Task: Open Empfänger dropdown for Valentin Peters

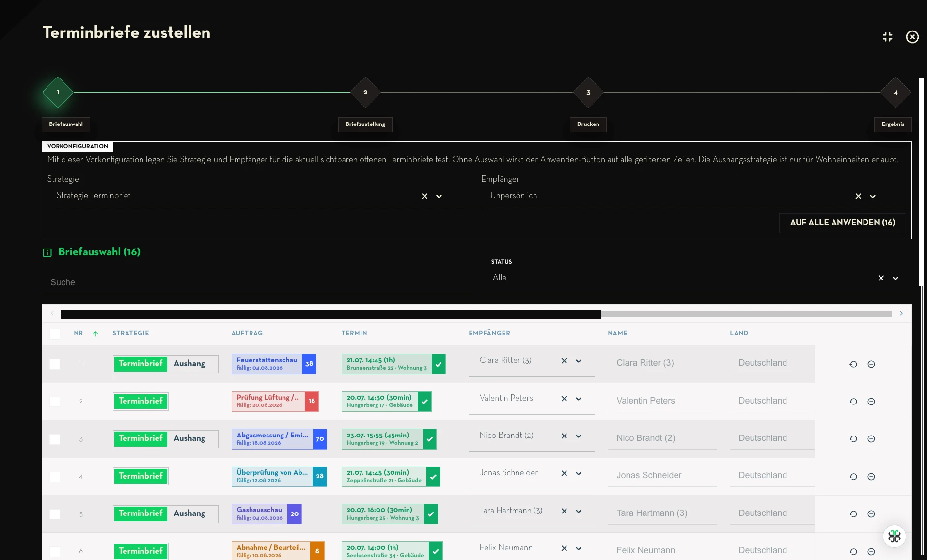Action: pyautogui.click(x=579, y=399)
